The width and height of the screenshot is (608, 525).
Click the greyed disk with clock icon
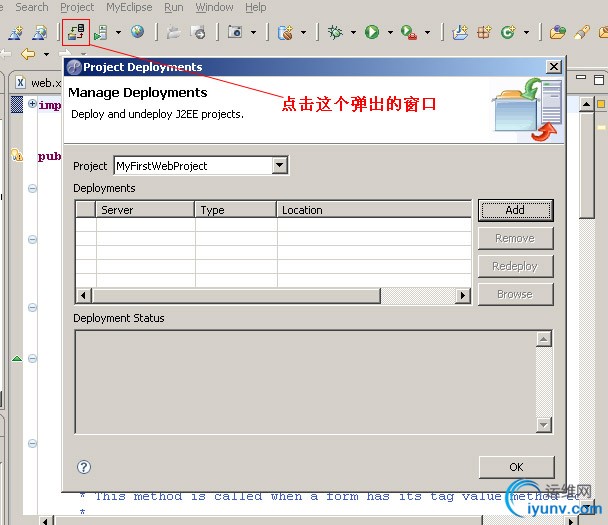198,33
